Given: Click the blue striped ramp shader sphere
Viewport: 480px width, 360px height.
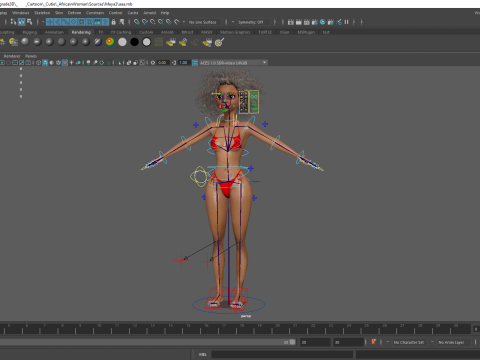Looking at the screenshot, I should (98, 42).
